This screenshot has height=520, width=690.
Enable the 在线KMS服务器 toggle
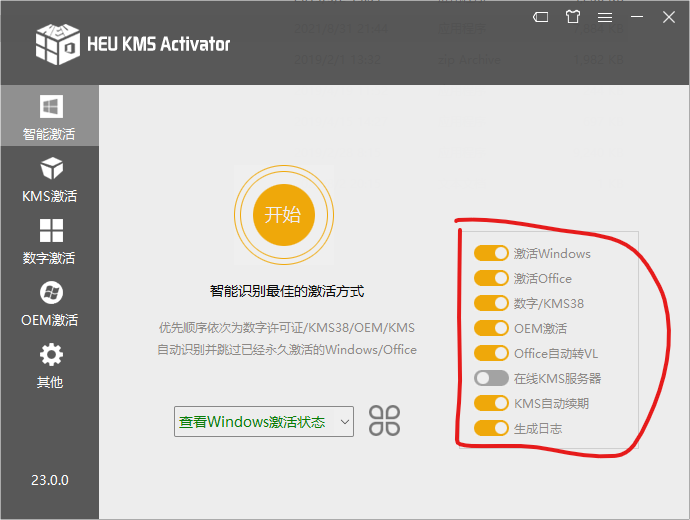pos(491,379)
